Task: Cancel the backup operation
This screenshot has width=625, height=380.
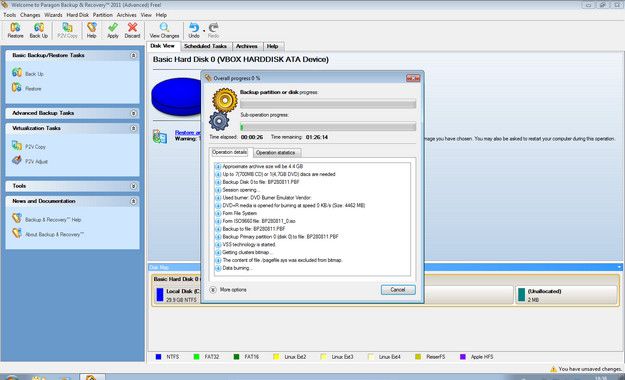Action: 398,290
